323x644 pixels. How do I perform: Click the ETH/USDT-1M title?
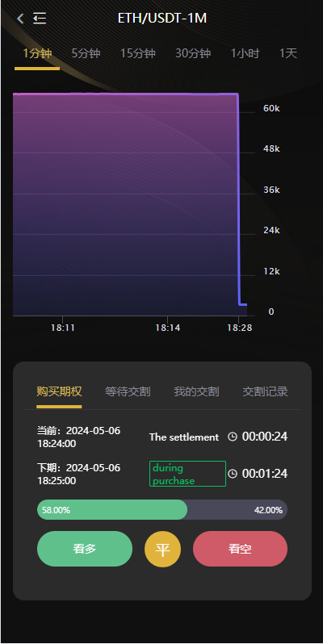click(162, 19)
